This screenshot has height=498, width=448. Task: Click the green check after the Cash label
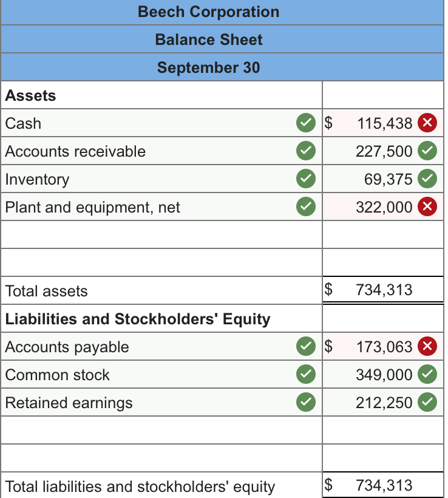tap(306, 123)
